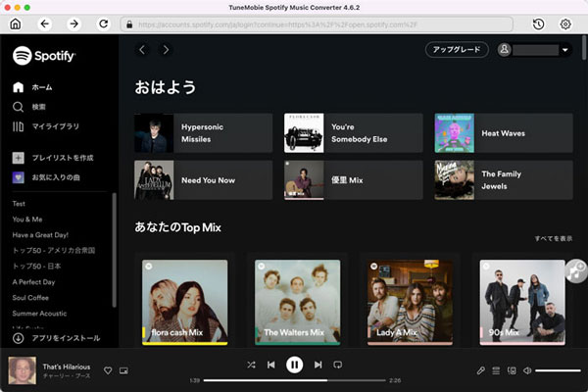The image size is (588, 392).
Task: Click the now playing album art
Action: click(23, 370)
